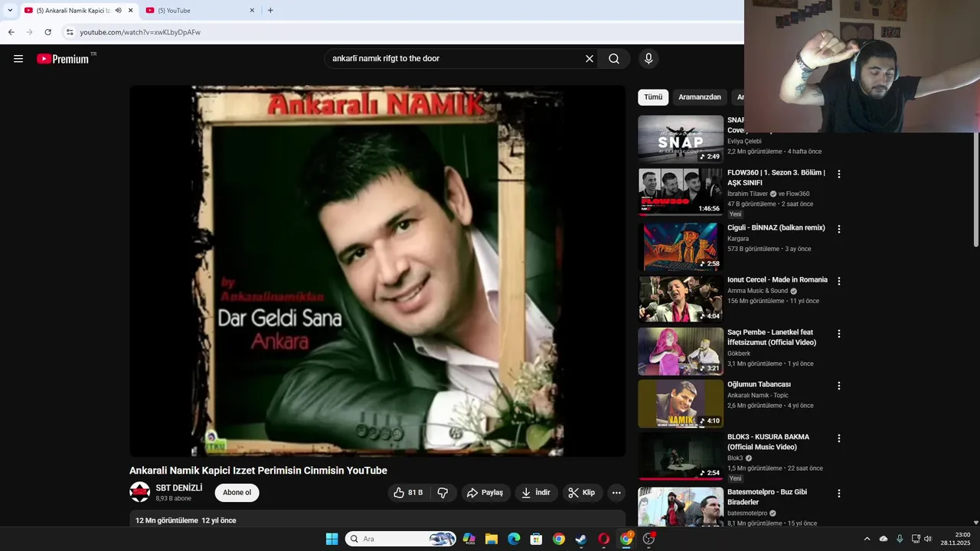Open options for FLOW360 video
This screenshot has width=980, height=551.
839,174
